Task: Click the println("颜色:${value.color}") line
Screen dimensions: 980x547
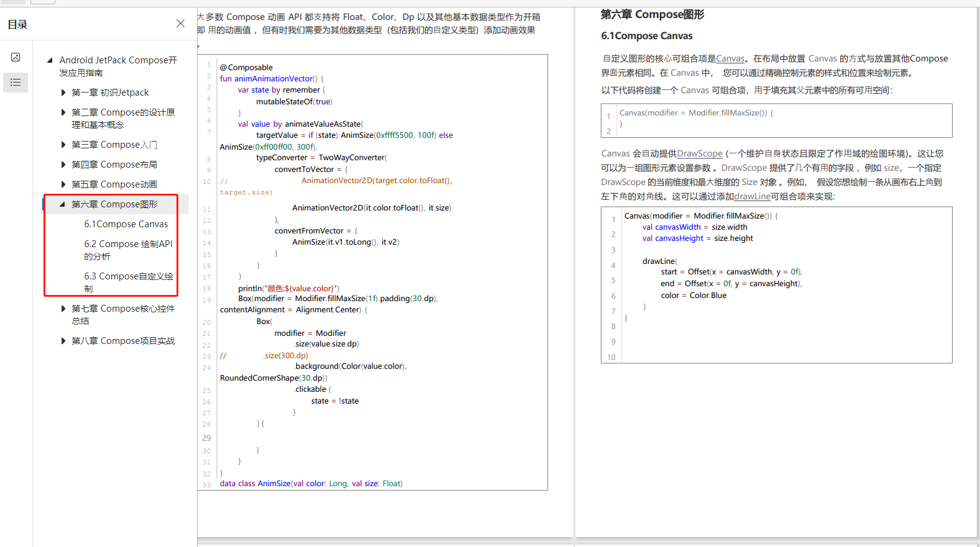Action: (289, 288)
